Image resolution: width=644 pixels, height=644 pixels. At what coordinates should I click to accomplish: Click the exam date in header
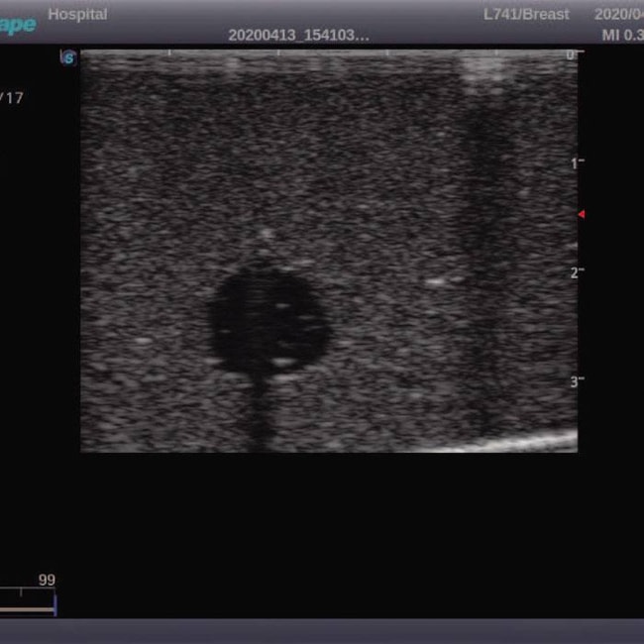click(619, 15)
